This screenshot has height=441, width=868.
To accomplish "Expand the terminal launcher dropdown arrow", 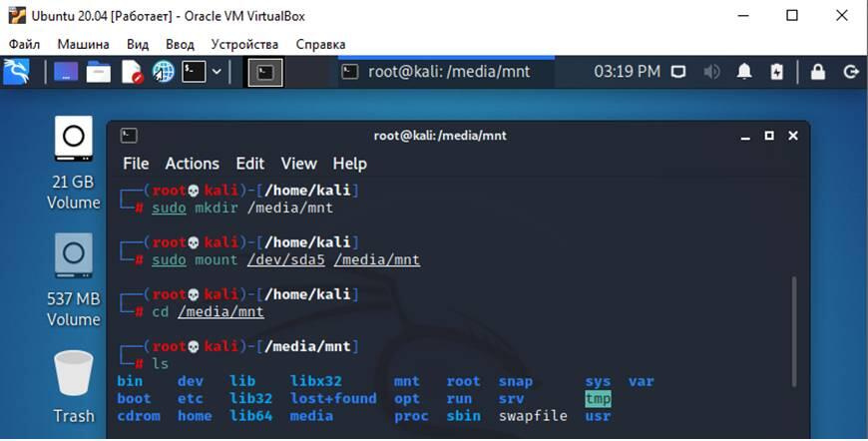I will pos(217,72).
